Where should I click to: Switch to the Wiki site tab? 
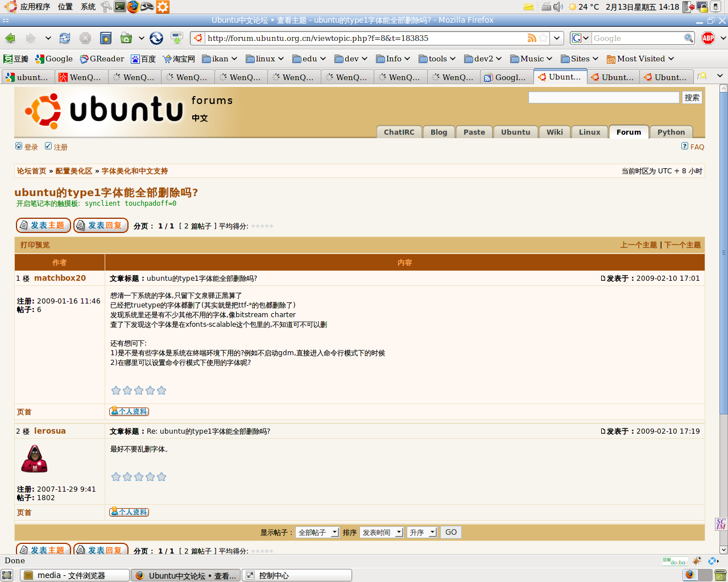(555, 132)
